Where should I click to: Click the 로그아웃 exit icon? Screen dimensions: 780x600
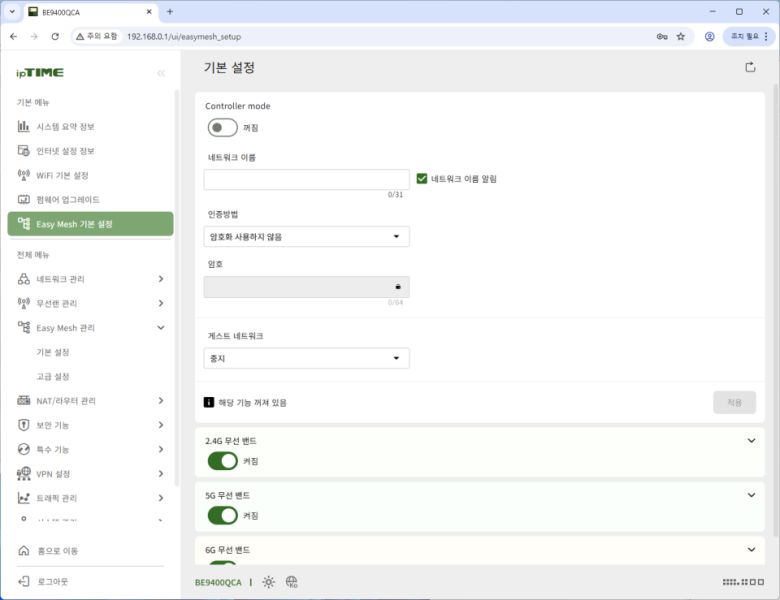tap(23, 581)
